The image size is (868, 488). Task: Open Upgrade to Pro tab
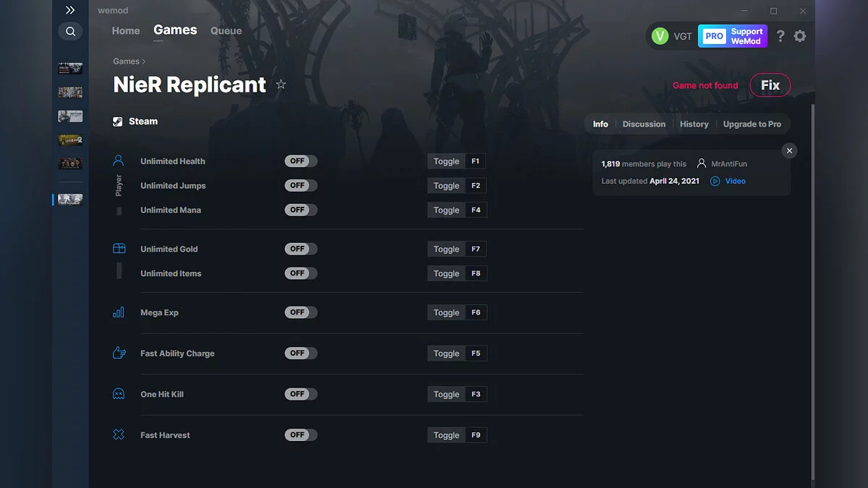[752, 124]
